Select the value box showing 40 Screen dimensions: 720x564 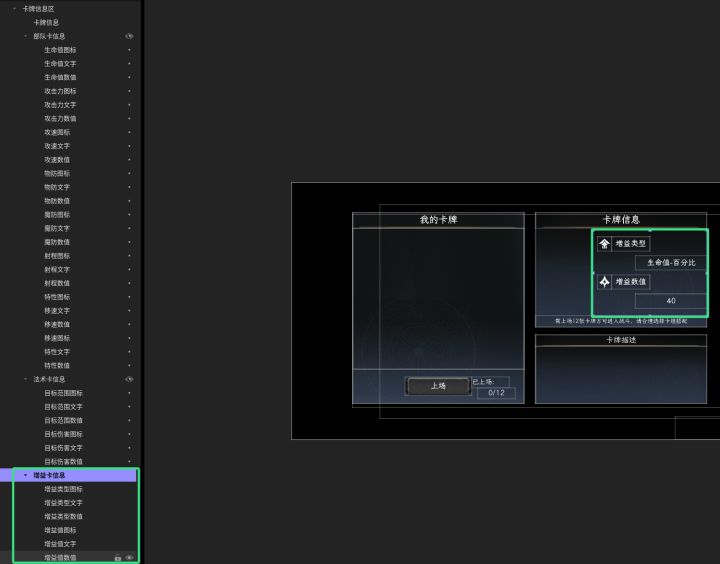point(671,301)
